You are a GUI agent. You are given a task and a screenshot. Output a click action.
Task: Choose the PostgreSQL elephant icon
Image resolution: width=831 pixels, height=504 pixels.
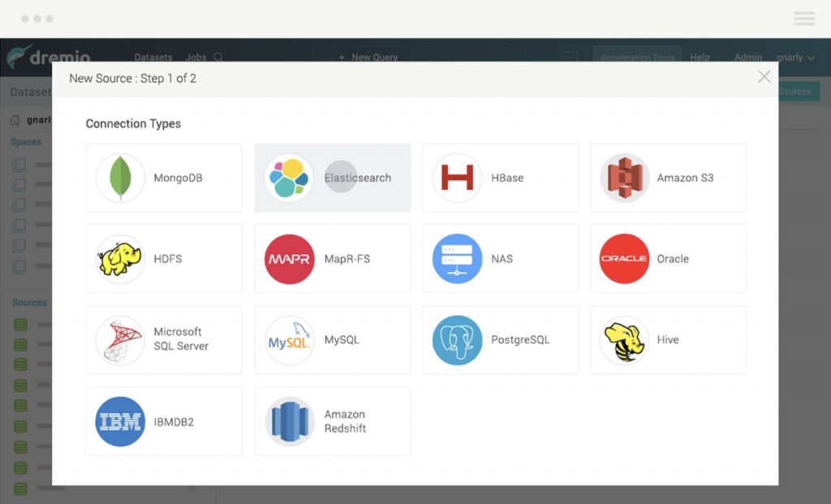point(457,340)
